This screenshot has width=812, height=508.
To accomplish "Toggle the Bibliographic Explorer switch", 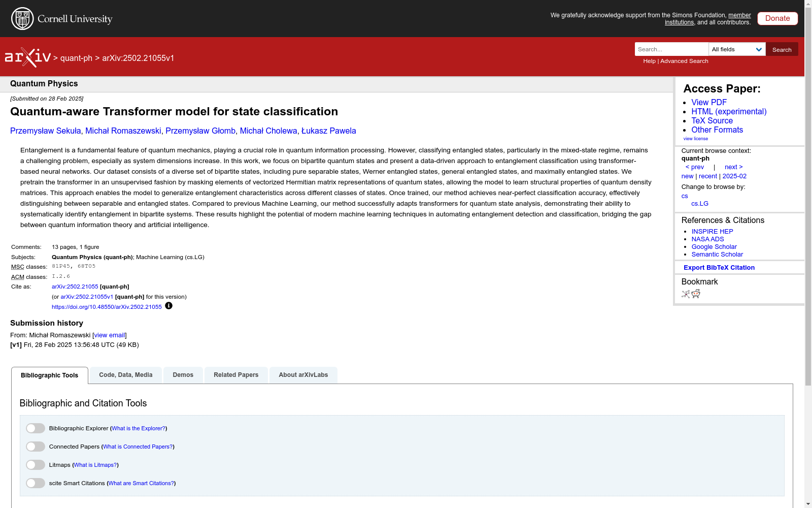I will click(36, 428).
